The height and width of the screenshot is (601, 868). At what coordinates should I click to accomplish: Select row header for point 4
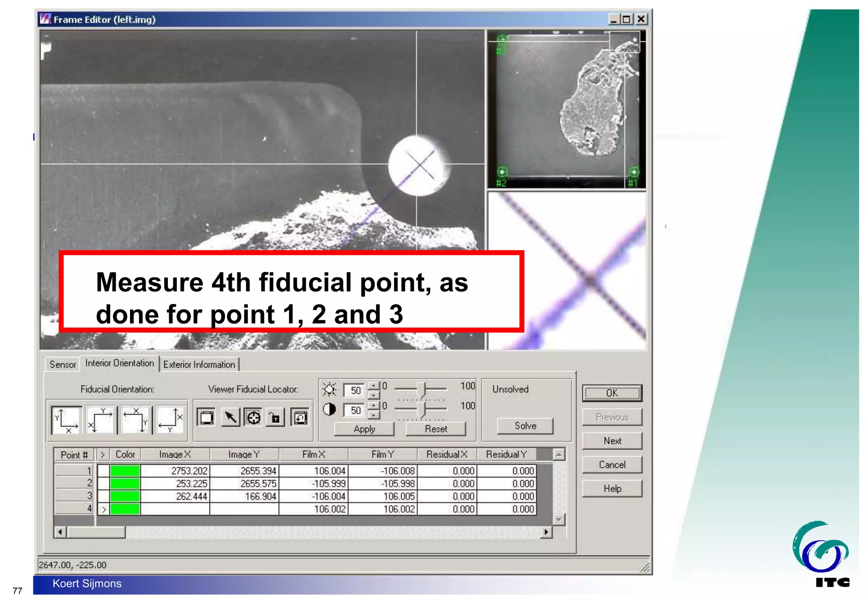click(75, 508)
